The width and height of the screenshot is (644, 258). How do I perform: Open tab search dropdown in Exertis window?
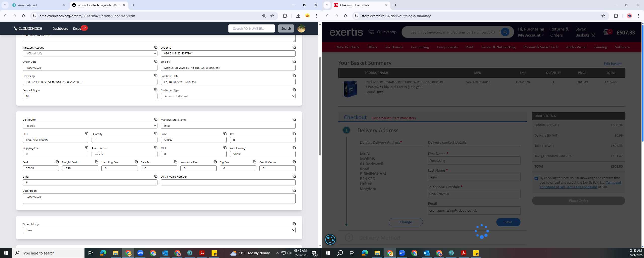point(327,5)
